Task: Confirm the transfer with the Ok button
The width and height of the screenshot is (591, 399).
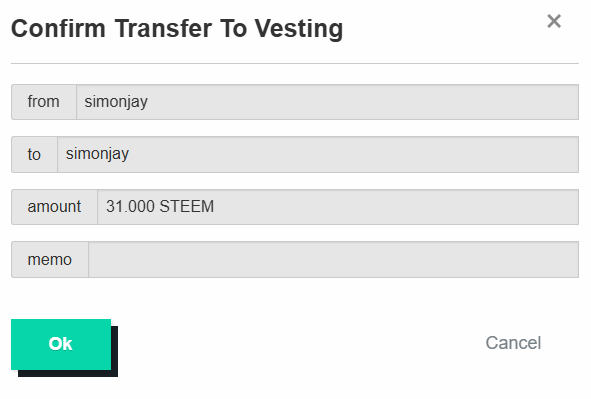Action: [x=61, y=344]
